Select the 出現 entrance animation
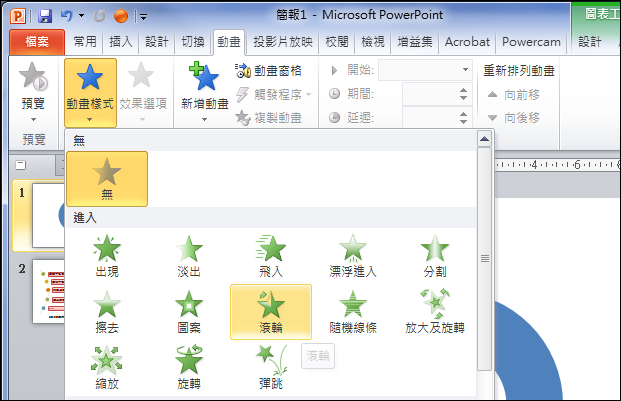Viewport: 621px width, 401px height. click(x=107, y=256)
